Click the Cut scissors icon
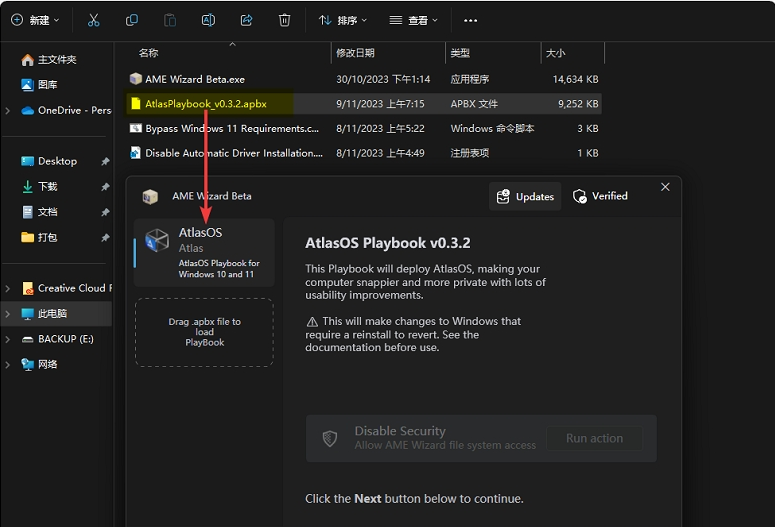 93,20
